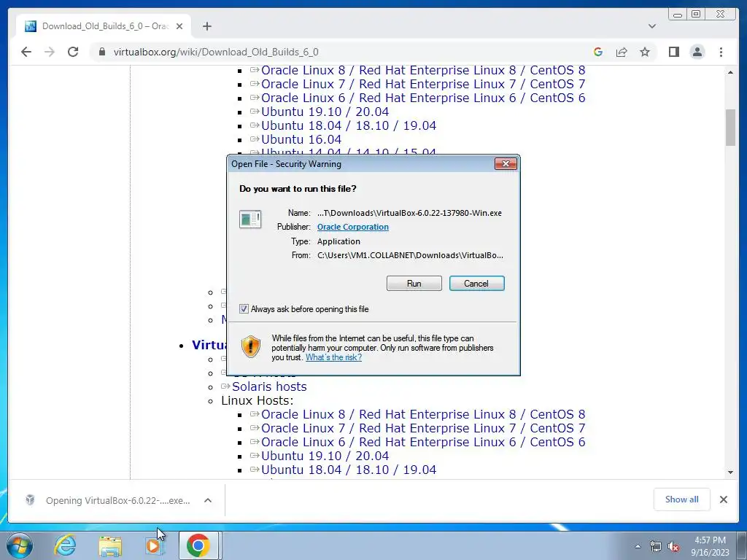Open the Oracle Corporation publisher link
Viewport: 747px width, 560px height.
(x=352, y=227)
